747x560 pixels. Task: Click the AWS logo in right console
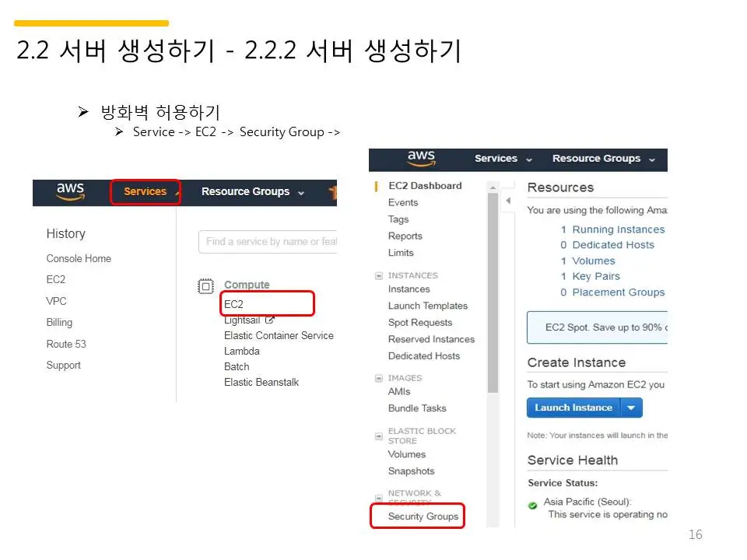(421, 158)
